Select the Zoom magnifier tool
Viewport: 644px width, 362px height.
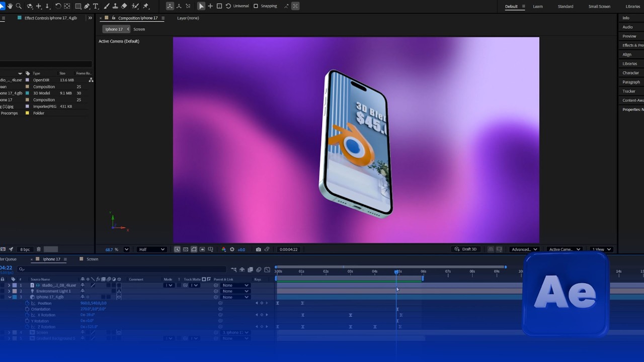click(x=19, y=6)
